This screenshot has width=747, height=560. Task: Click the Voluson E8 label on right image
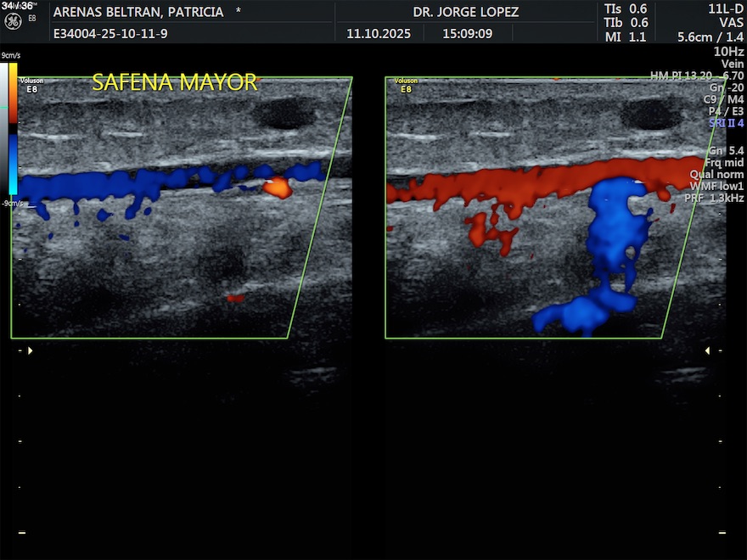406,85
